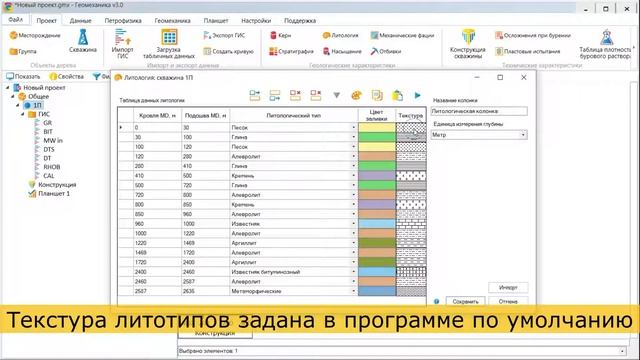
Task: Click blue info icon near Сохранить
Action: [436, 302]
